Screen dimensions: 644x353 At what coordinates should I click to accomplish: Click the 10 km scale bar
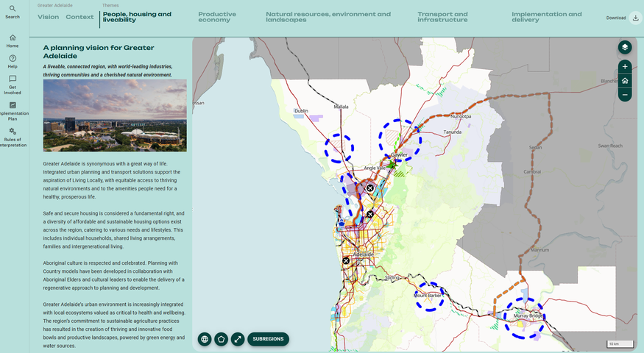pyautogui.click(x=620, y=344)
